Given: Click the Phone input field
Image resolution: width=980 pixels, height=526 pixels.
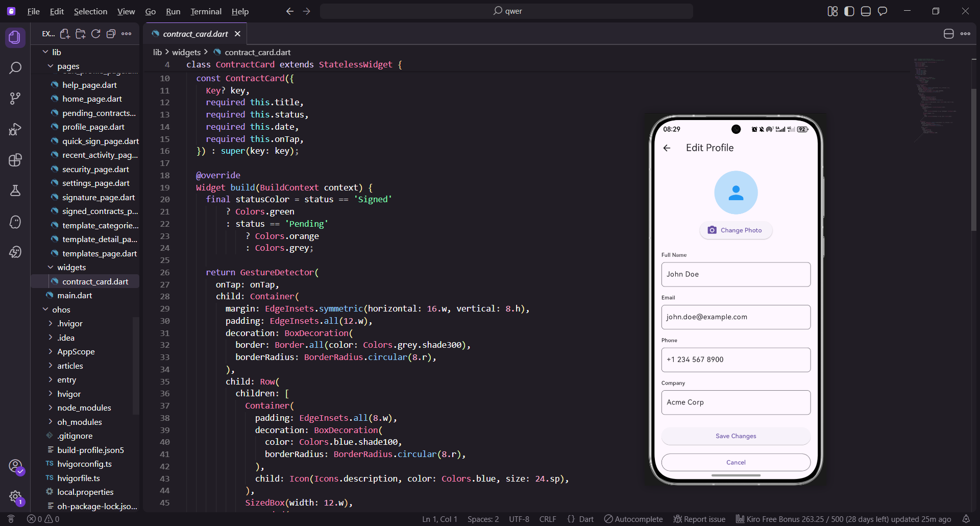Looking at the screenshot, I should coord(736,360).
